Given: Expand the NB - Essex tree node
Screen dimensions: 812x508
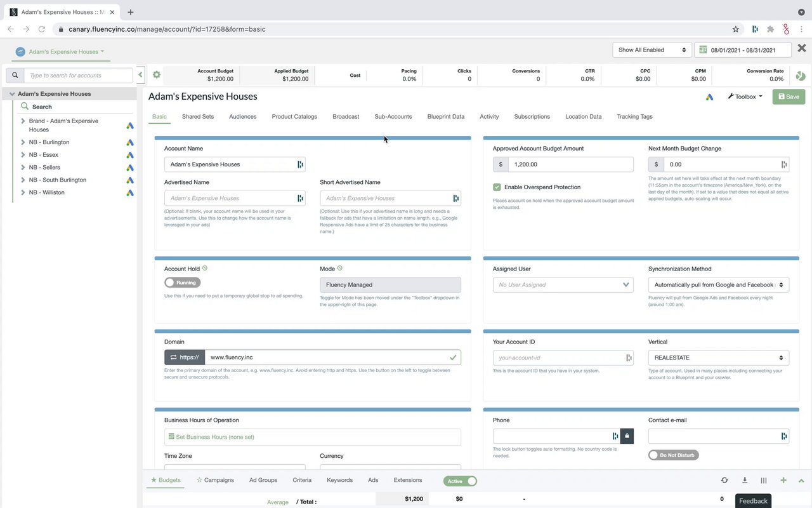Looking at the screenshot, I should (23, 155).
